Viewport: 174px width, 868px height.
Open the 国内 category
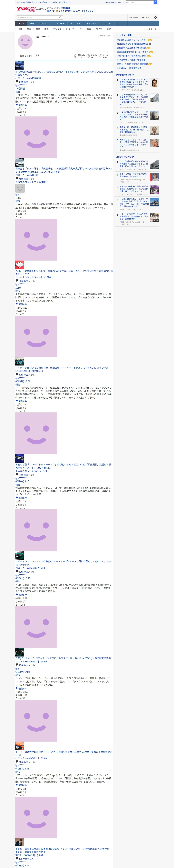(x=29, y=29)
